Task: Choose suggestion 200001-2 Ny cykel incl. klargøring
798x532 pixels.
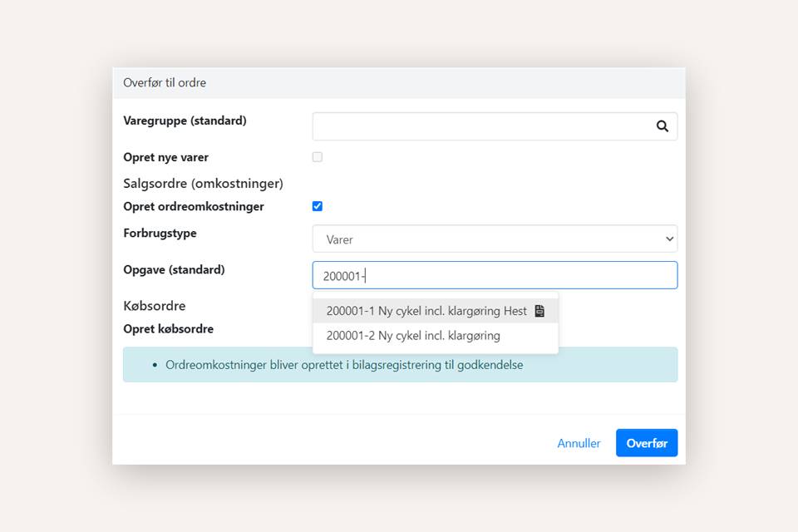Action: tap(413, 336)
